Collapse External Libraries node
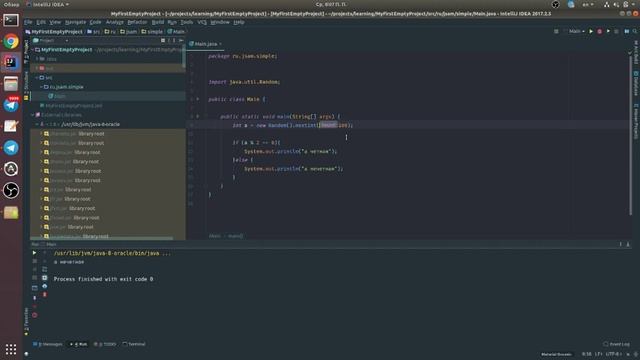 click(33, 115)
